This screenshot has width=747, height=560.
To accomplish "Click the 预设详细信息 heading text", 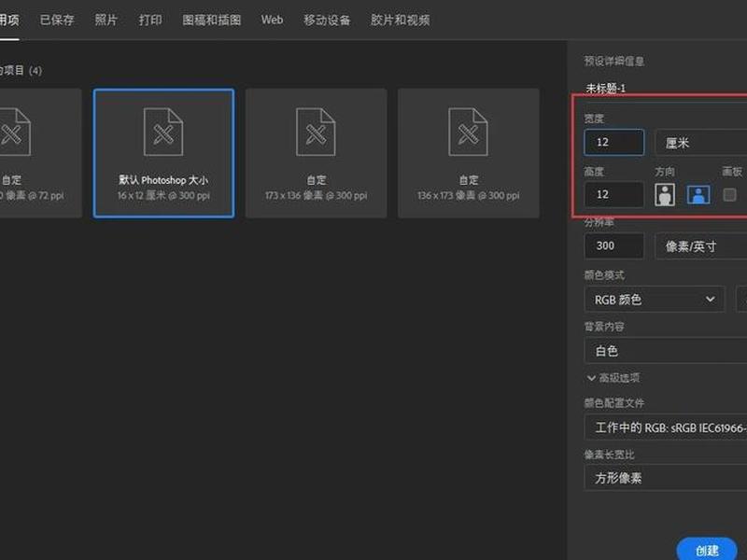I will point(614,61).
